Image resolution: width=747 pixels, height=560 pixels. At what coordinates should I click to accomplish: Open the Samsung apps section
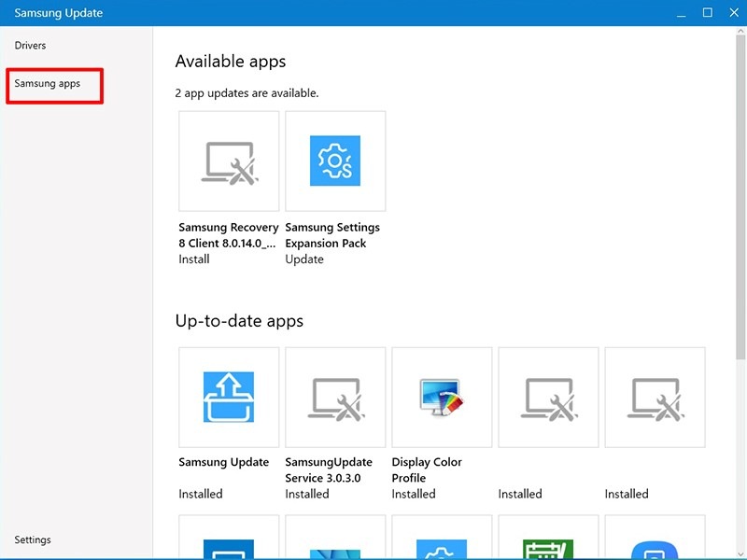tap(48, 83)
